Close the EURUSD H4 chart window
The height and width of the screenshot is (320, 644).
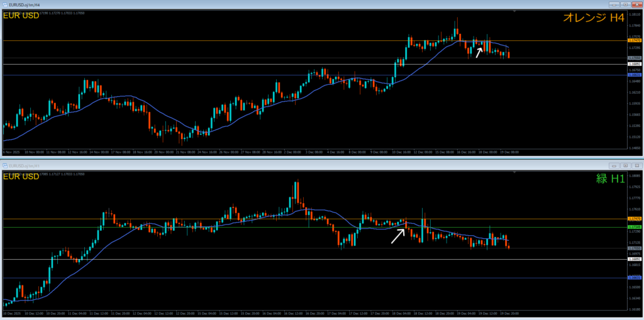pyautogui.click(x=636, y=4)
